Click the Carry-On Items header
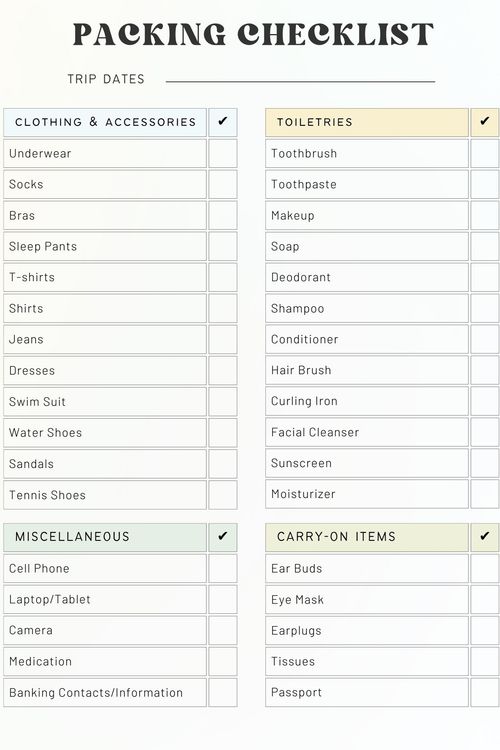This screenshot has height=750, width=500. [367, 538]
